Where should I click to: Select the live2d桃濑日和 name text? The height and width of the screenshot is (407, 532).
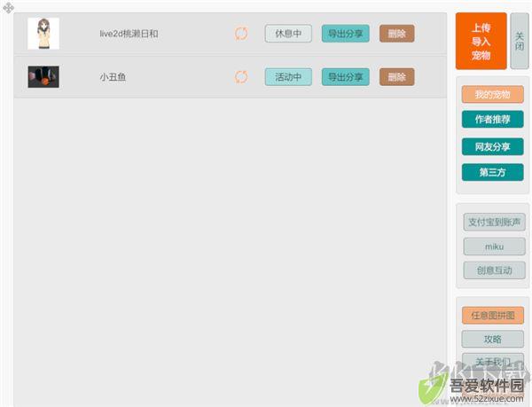pyautogui.click(x=129, y=34)
